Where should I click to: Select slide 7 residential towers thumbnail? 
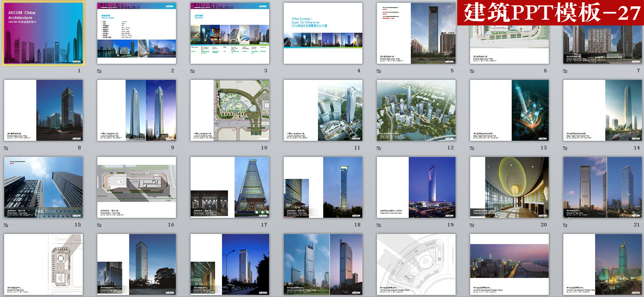[x=603, y=45]
